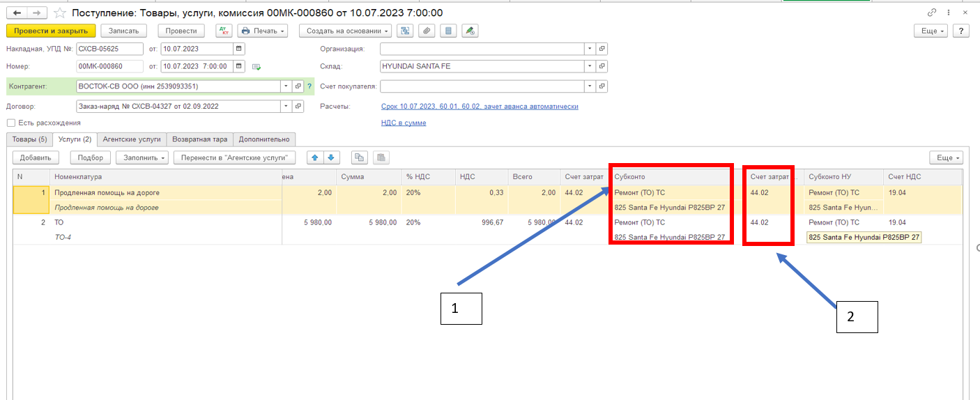Open the Склад dropdown arrow

(590, 66)
